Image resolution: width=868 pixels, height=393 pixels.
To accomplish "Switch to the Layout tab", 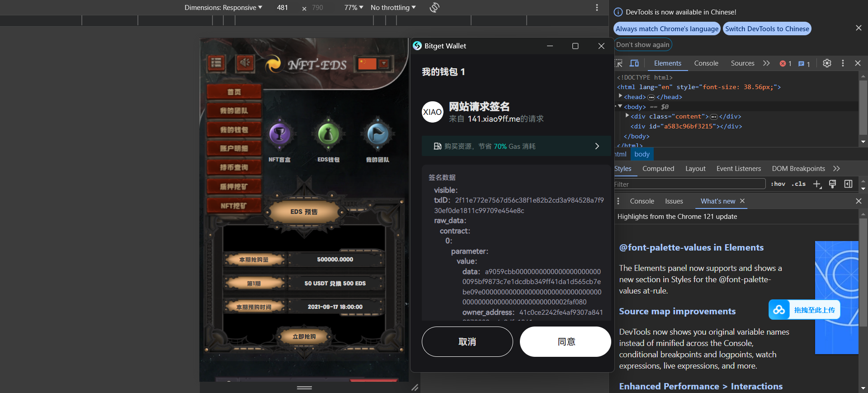I will point(695,169).
